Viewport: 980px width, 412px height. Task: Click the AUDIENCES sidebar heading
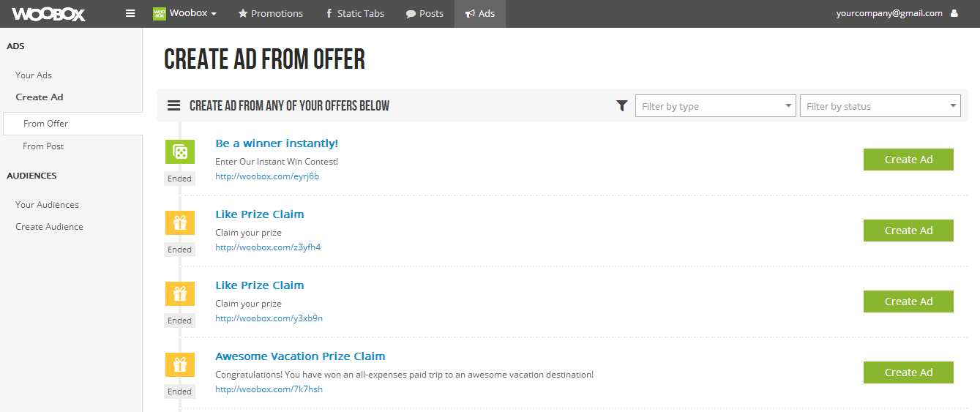point(31,176)
